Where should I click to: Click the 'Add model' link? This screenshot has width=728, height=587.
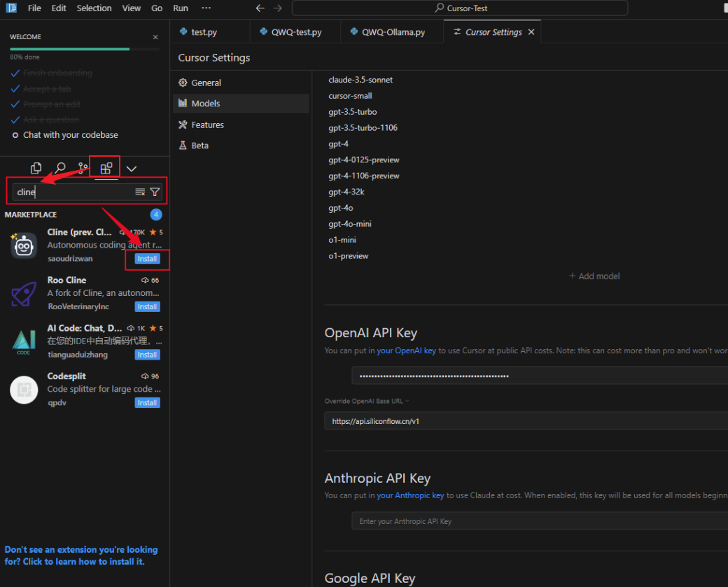594,276
